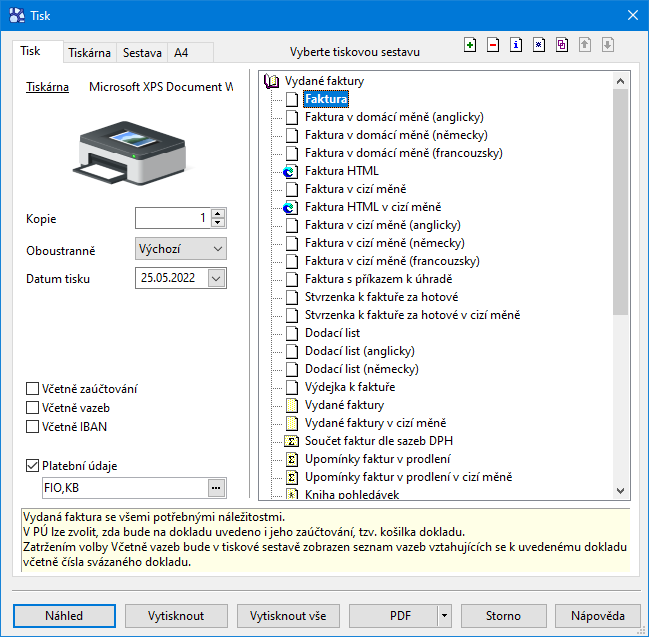Decrease the Kopie count with down arrow
Viewport: 649px width, 637px height.
pos(218,223)
